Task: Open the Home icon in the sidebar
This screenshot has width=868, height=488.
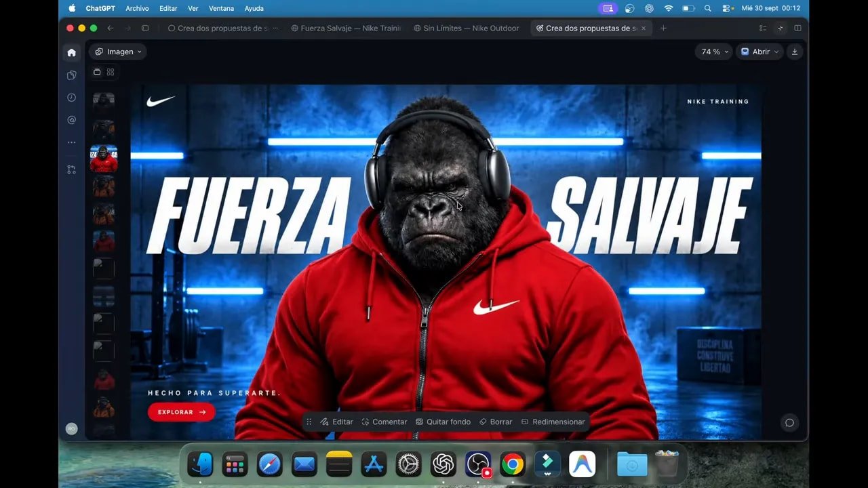Action: click(x=71, y=52)
